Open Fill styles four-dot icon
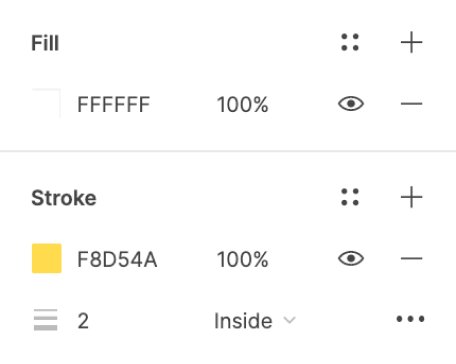This screenshot has width=456, height=364. 350,42
